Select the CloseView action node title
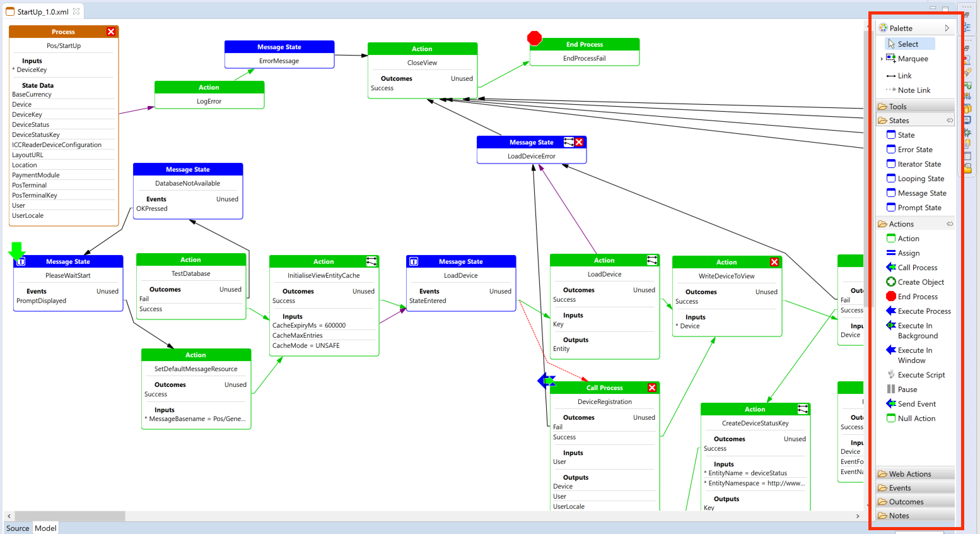The image size is (980, 534). tap(422, 63)
